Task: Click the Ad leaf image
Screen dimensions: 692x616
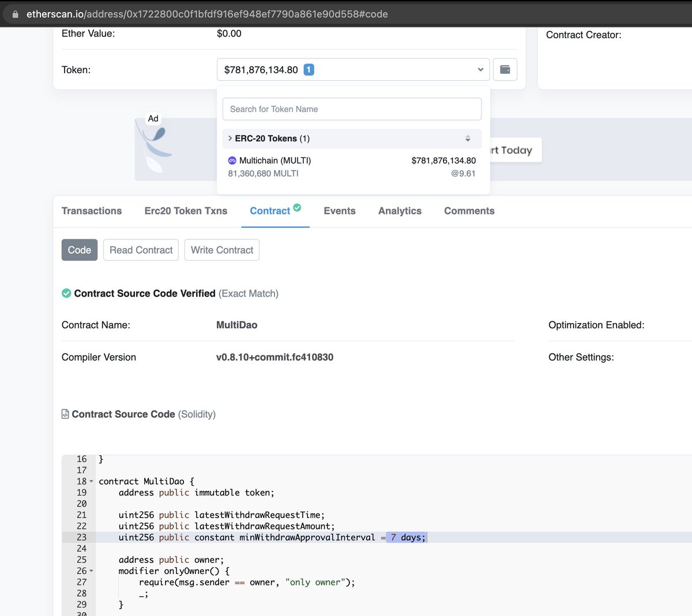Action: coord(155,149)
